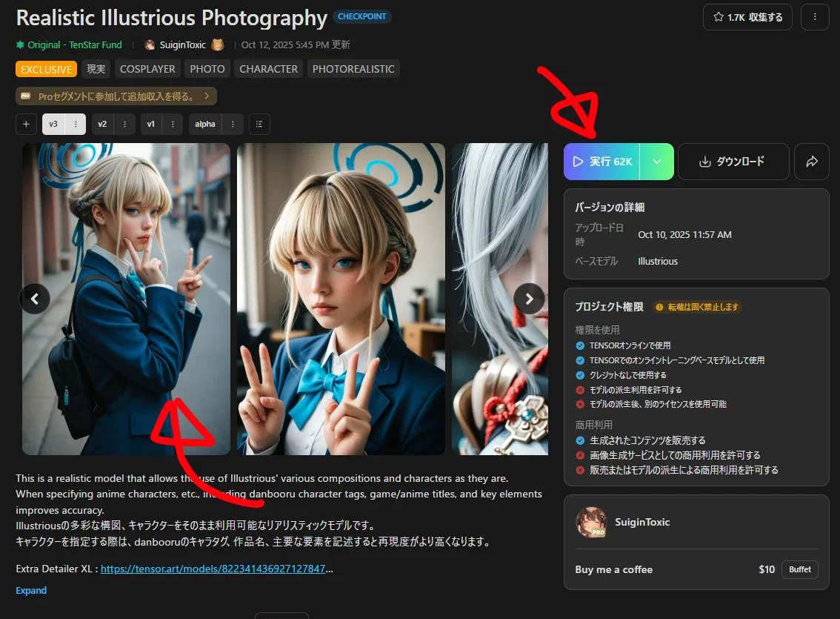Image resolution: width=840 pixels, height=619 pixels.
Task: Click the plus icon to add version
Action: 26,124
